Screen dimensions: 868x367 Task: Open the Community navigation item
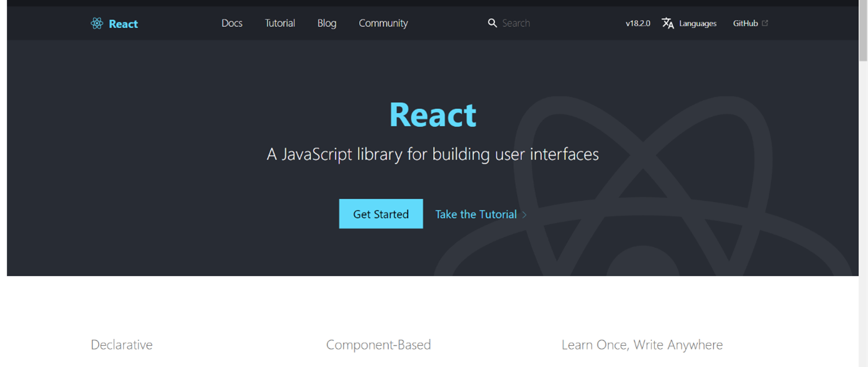click(383, 23)
